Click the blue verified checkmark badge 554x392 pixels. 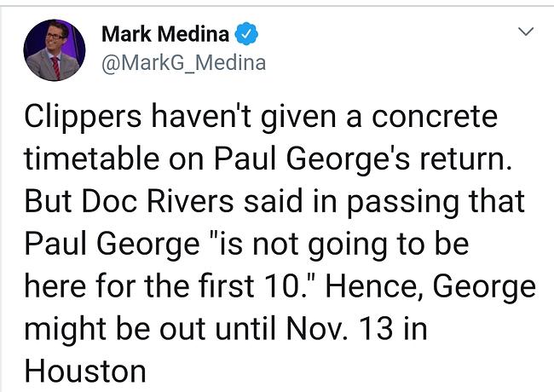pos(246,35)
